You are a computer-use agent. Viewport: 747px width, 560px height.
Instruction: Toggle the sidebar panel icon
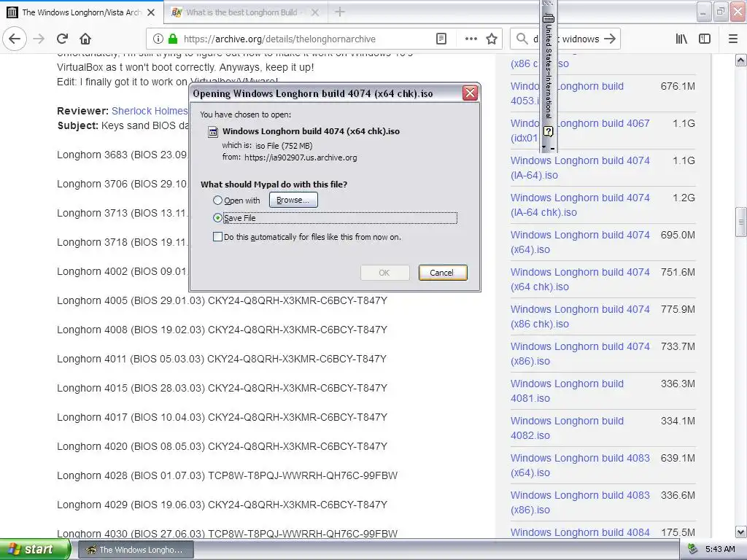click(x=705, y=39)
